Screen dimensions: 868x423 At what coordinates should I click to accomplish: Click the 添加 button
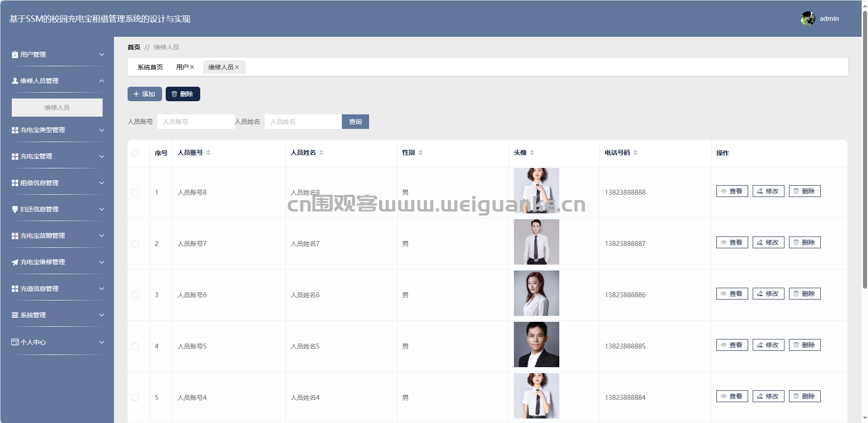point(144,94)
